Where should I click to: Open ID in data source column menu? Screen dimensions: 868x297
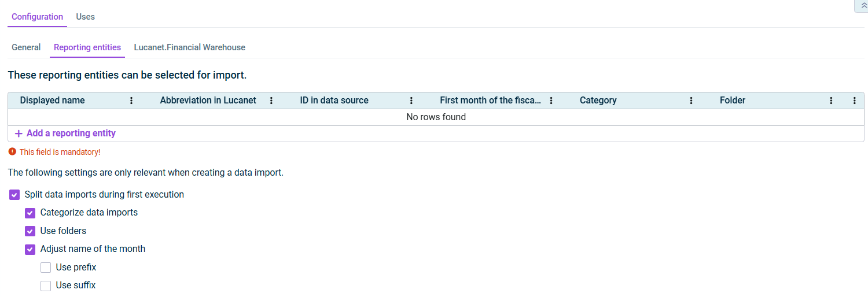(411, 101)
